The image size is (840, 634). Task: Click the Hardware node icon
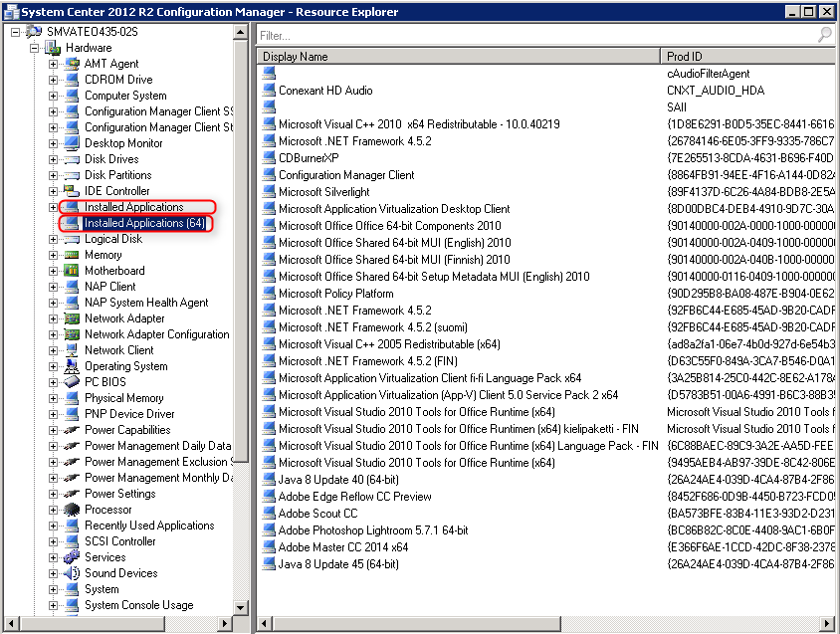[x=53, y=48]
